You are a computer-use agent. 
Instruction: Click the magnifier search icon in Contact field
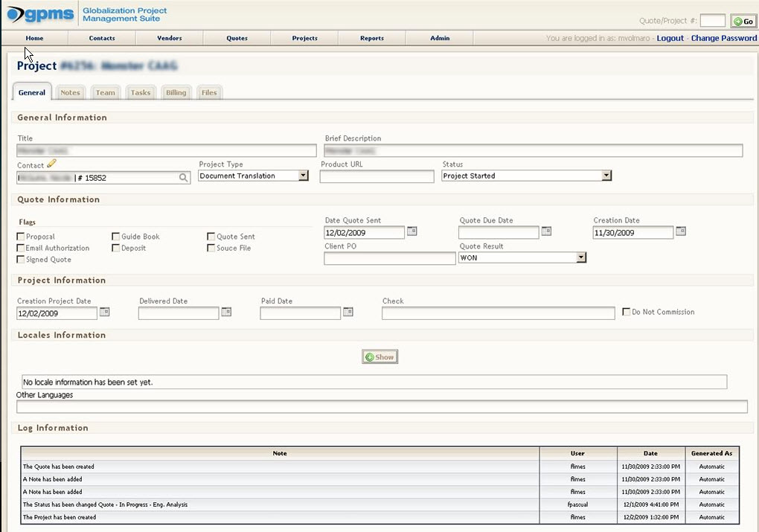(x=183, y=178)
